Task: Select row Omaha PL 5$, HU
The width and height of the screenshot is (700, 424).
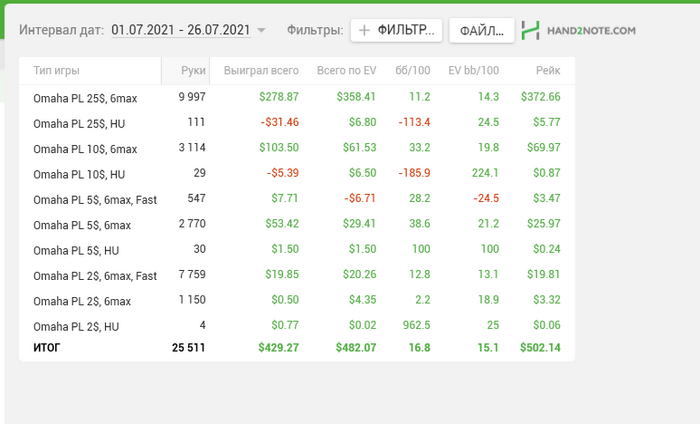Action: point(297,250)
